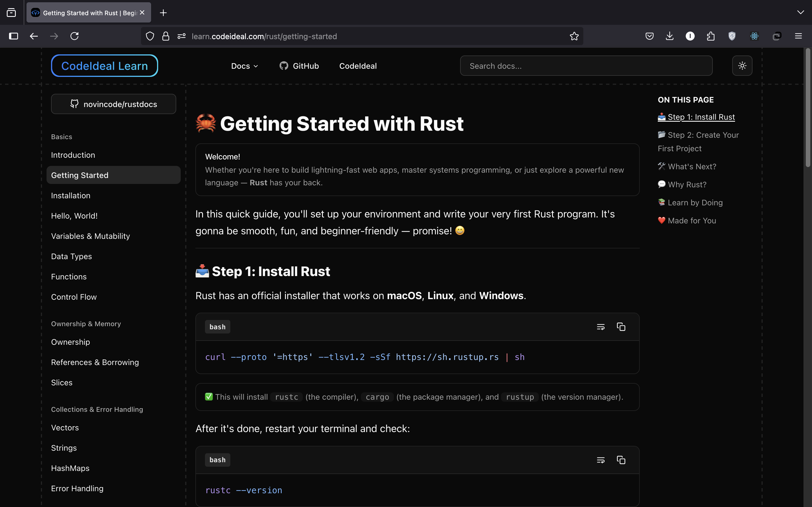Click the Search docs input field
This screenshot has height=507, width=812.
pyautogui.click(x=586, y=66)
